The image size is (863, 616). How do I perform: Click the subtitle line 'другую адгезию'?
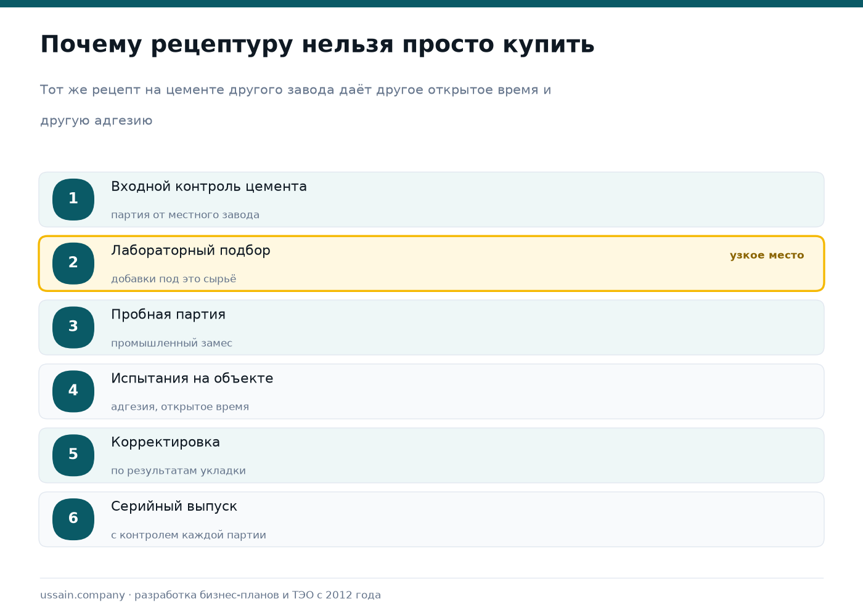(x=96, y=121)
